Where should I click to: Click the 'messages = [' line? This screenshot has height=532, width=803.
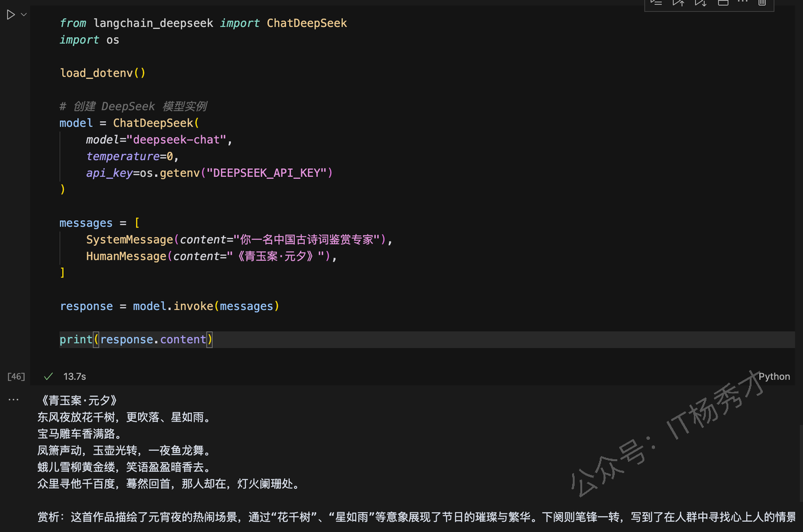pos(100,223)
